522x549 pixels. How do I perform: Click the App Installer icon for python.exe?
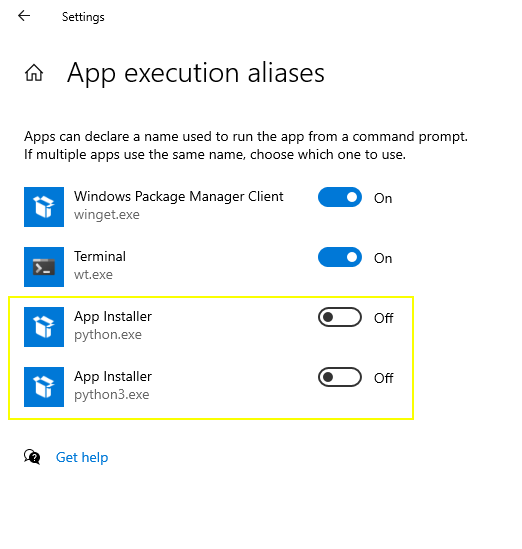[44, 327]
